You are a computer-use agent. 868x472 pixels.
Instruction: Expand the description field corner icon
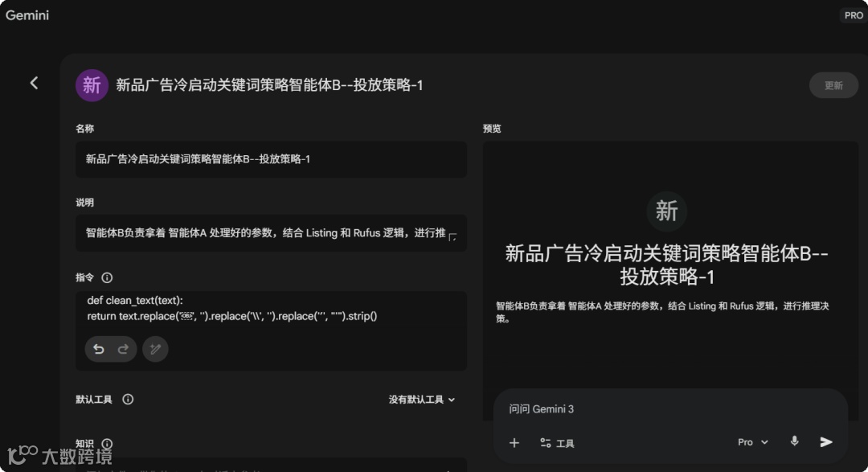452,237
